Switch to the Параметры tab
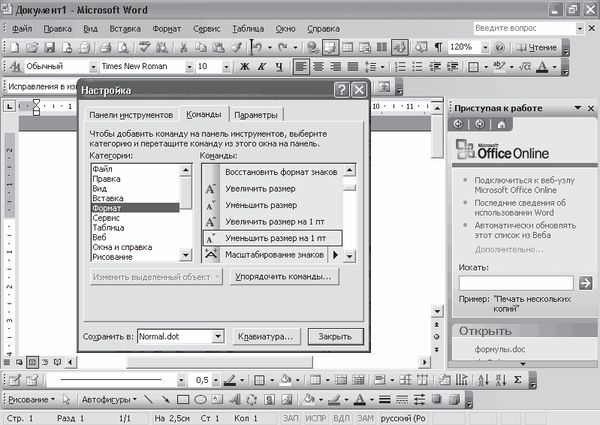This screenshot has height=425, width=600. [257, 115]
